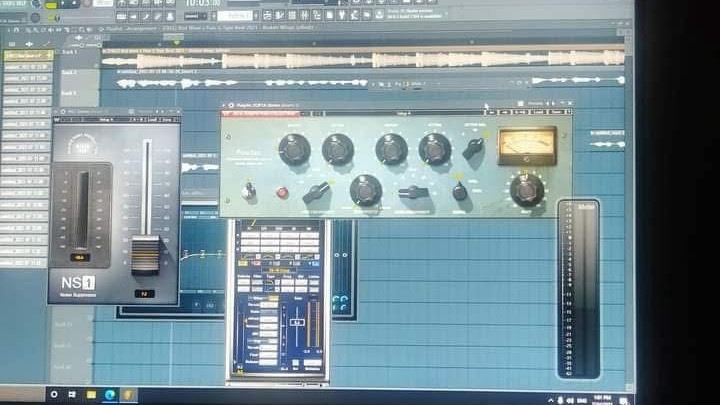
Task: Click the NS1 noise suppression fader handle
Action: pos(145,255)
